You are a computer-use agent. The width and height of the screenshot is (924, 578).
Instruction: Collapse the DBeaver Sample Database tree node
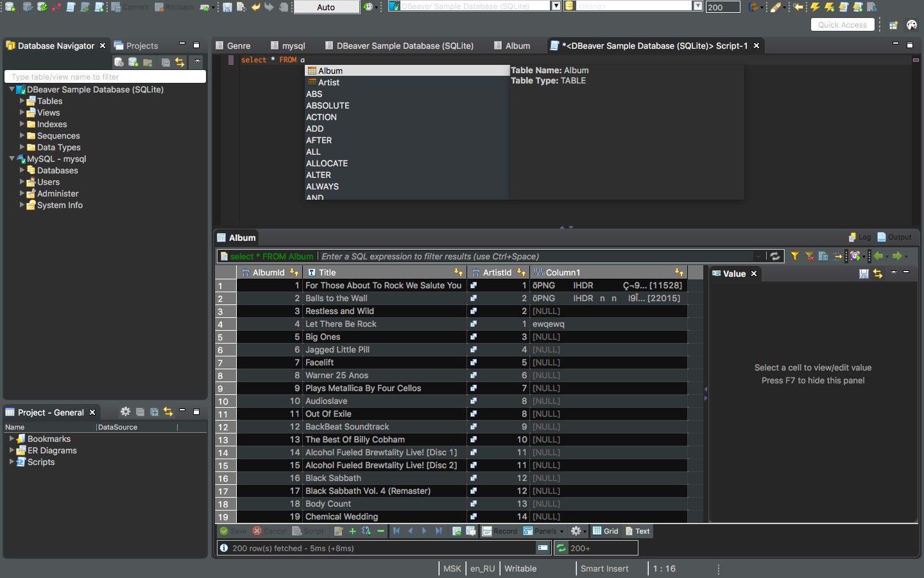pos(12,89)
